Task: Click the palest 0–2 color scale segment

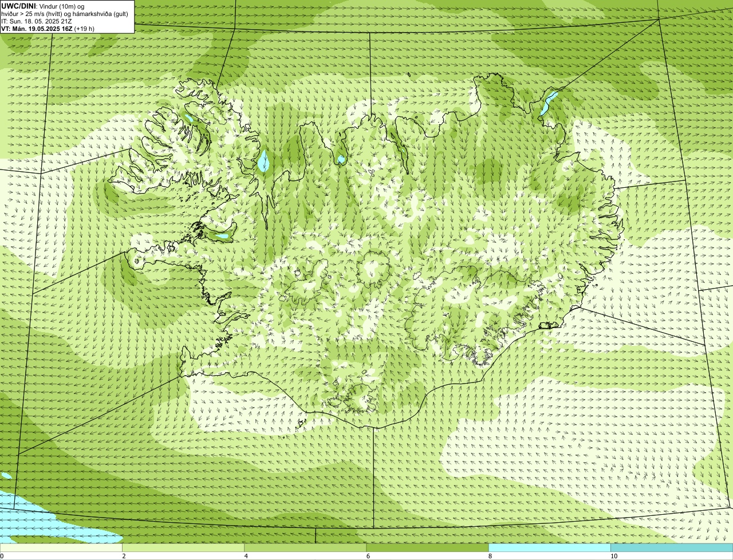Action: (x=61, y=547)
